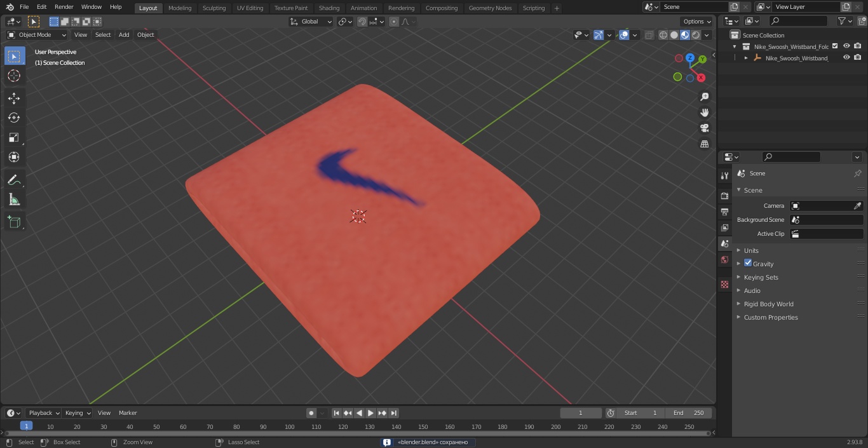
Task: Expand the Rigid Body World panel
Action: (769, 304)
